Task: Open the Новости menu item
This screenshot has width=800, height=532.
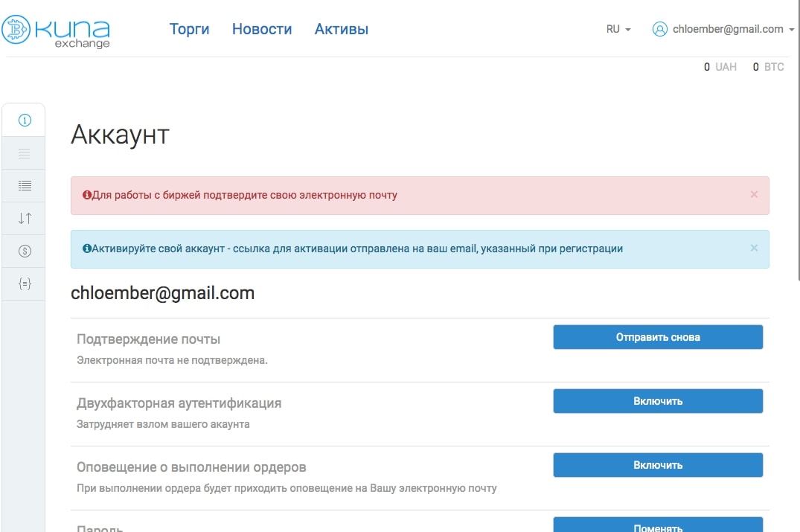Action: point(262,29)
